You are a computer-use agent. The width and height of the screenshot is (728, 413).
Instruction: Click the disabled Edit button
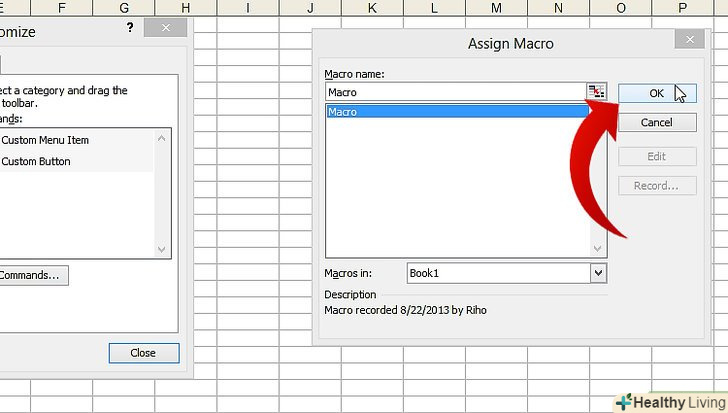(x=657, y=156)
